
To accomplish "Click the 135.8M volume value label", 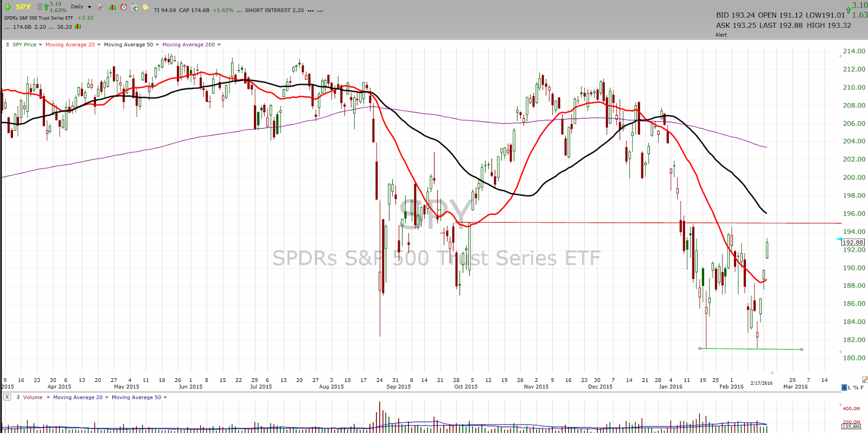I will [851, 427].
